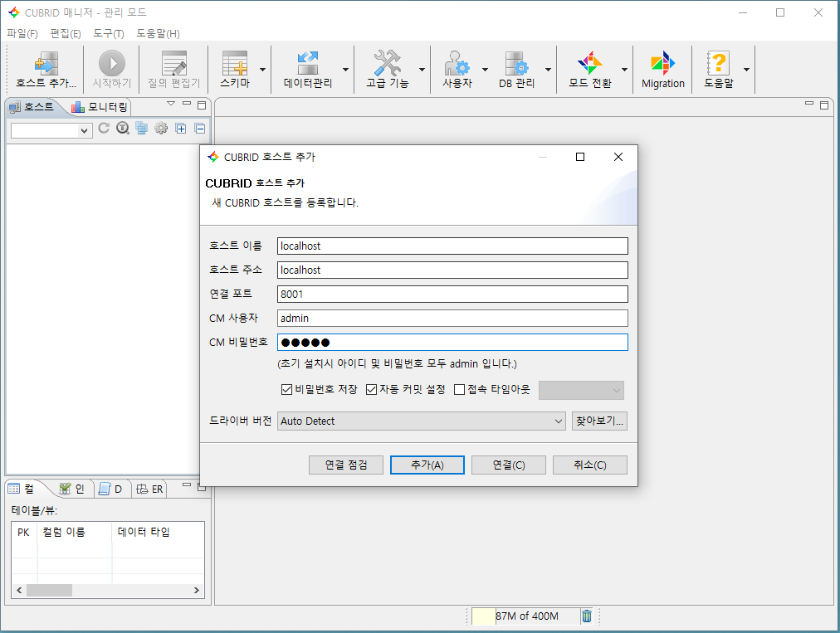The height and width of the screenshot is (633, 840).
Task: Open the 도구(T) menu
Action: point(109,34)
